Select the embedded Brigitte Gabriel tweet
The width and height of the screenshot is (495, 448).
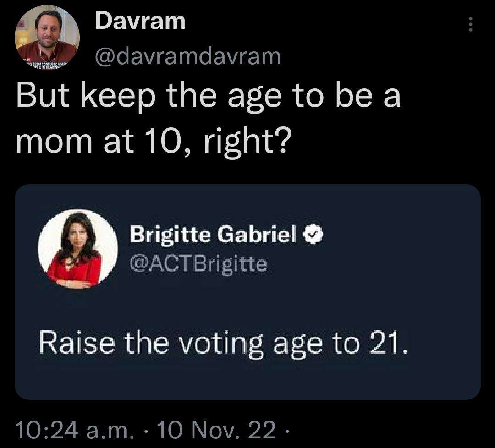[x=247, y=293]
